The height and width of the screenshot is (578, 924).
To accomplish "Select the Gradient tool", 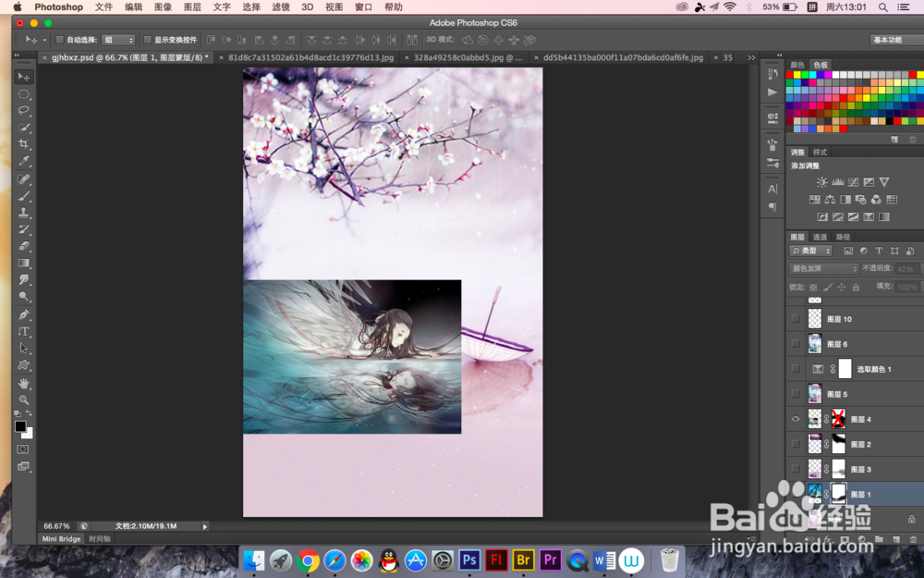I will (24, 263).
